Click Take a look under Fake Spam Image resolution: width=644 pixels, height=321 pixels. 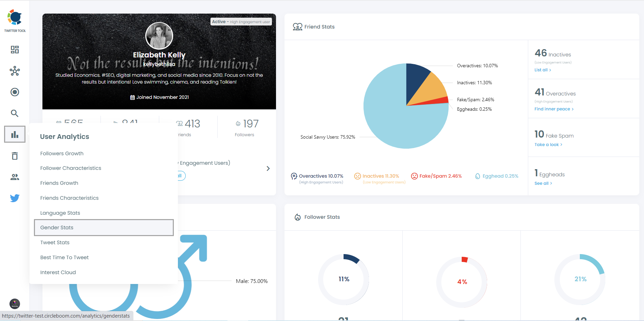(x=547, y=144)
